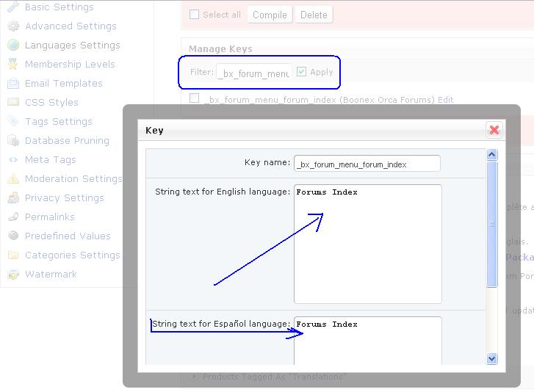Click the dialog scrollbar down arrow
This screenshot has width=534, height=392.
pyautogui.click(x=492, y=359)
